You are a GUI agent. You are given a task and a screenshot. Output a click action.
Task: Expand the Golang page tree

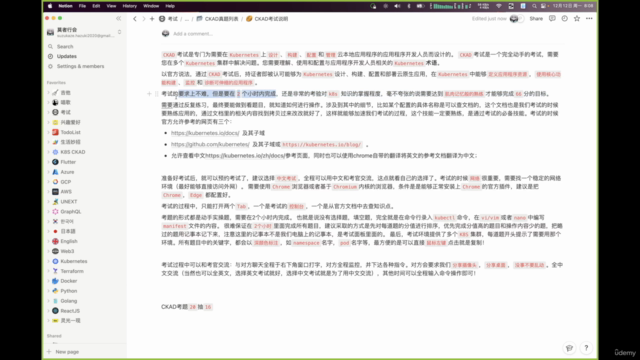(x=49, y=301)
